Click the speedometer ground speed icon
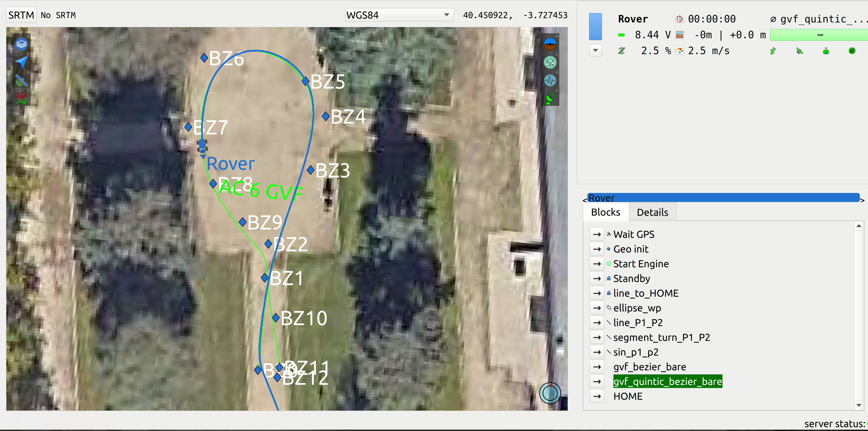The height and width of the screenshot is (431, 868). pyautogui.click(x=679, y=51)
